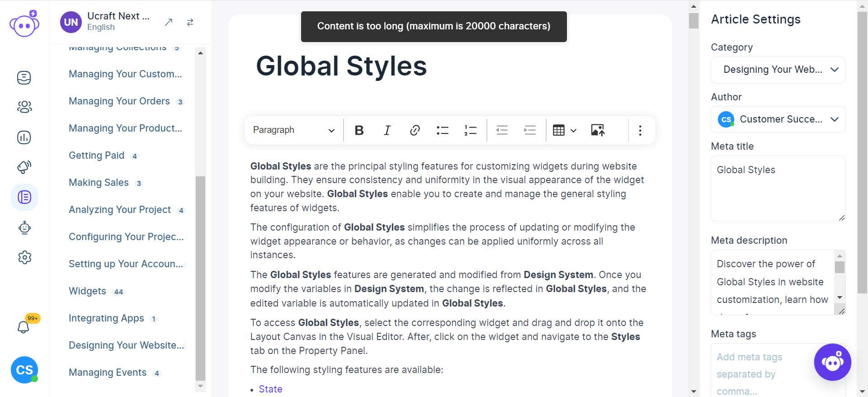Upload an image into article

[x=598, y=130]
